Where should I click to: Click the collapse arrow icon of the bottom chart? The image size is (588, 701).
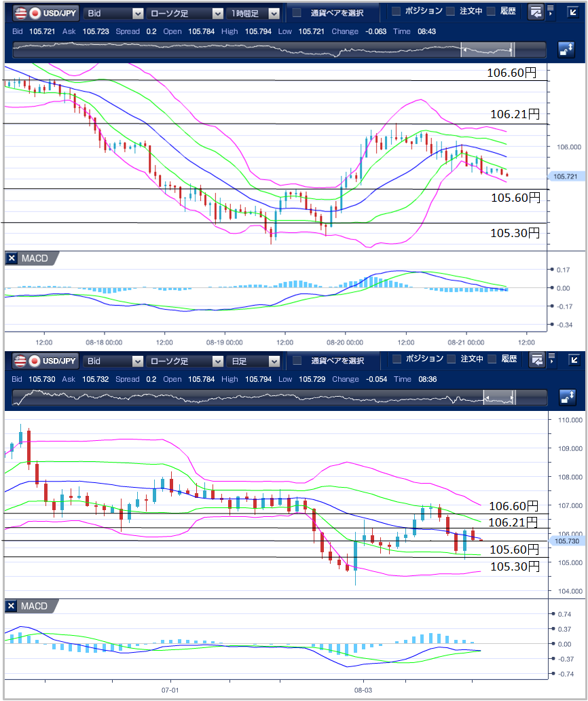point(574,360)
